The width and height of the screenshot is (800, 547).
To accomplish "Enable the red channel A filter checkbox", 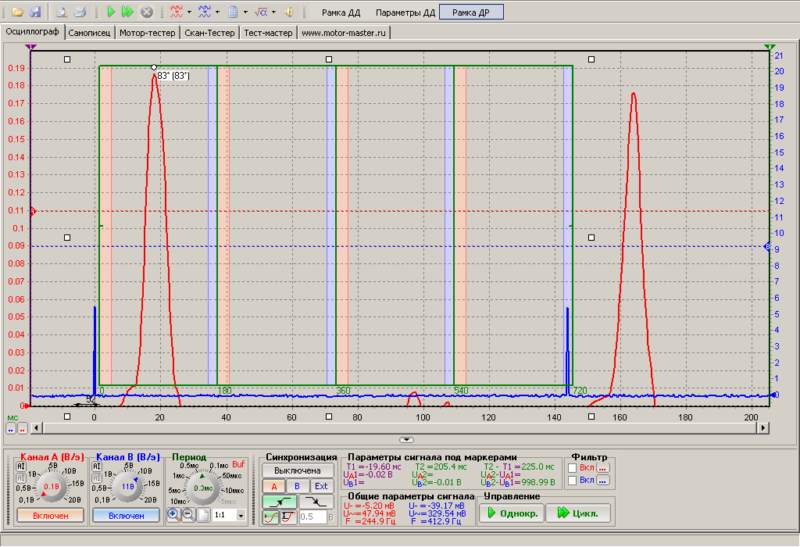I will pyautogui.click(x=572, y=467).
